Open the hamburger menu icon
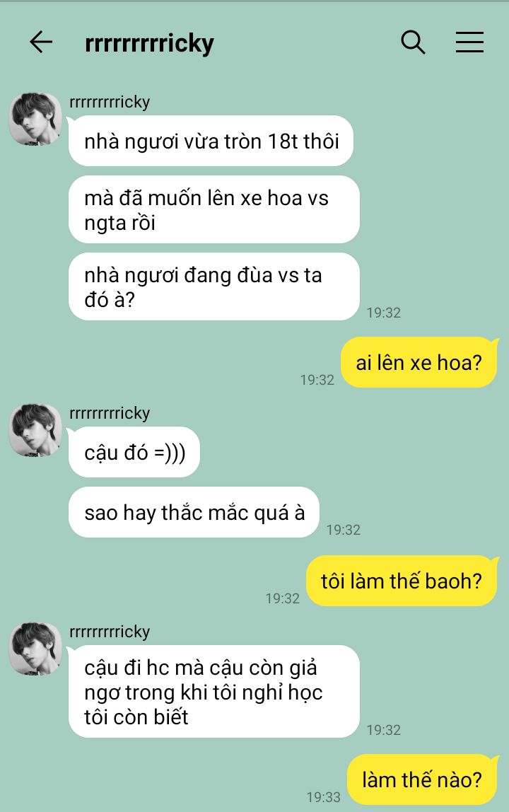This screenshot has width=509, height=812. click(469, 42)
